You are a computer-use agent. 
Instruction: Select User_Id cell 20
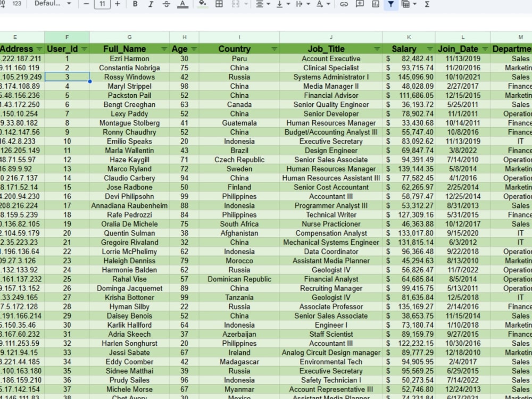point(67,233)
